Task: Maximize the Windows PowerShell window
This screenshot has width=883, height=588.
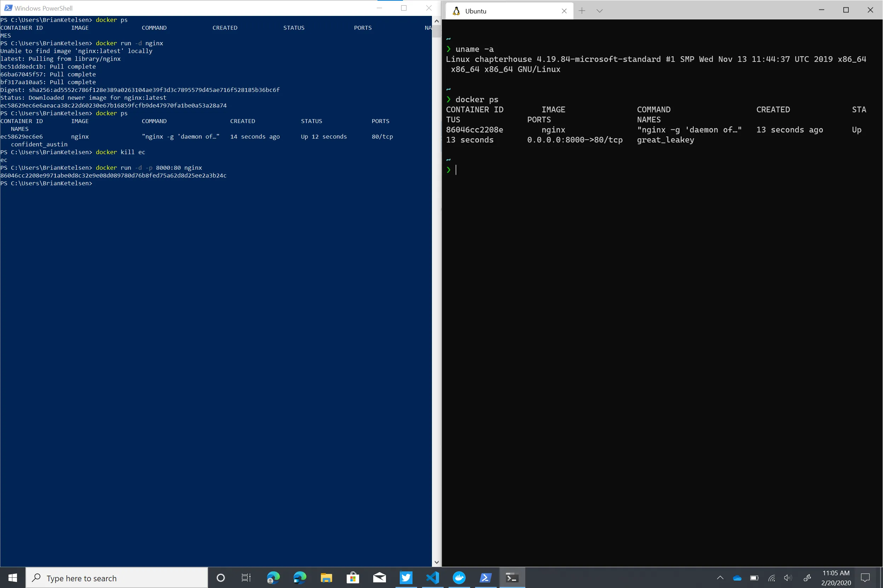Action: point(404,8)
